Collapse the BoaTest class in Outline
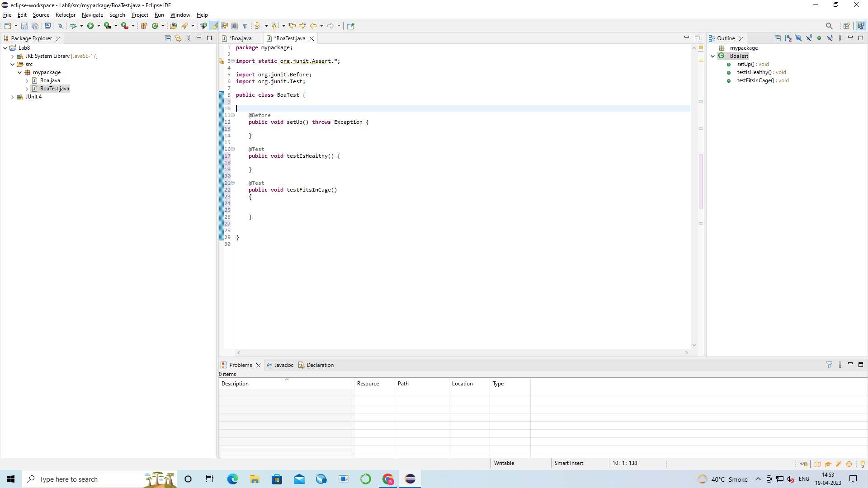The image size is (868, 488). 713,56
